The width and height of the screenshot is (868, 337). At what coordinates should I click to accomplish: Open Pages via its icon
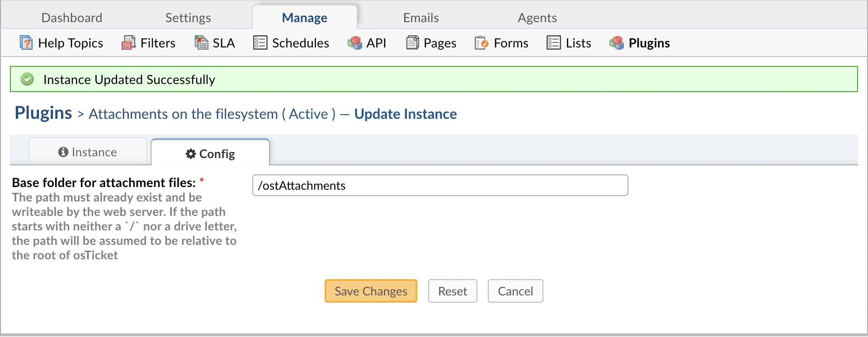coord(412,43)
